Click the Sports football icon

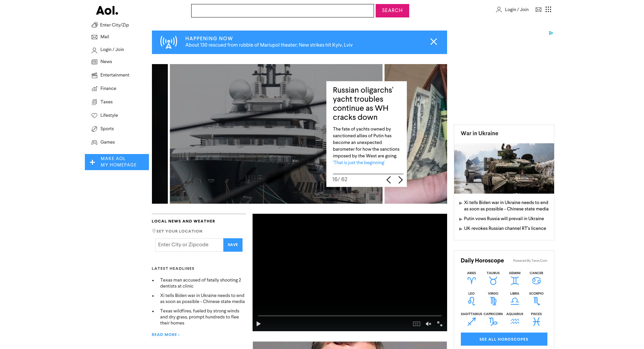(x=95, y=129)
